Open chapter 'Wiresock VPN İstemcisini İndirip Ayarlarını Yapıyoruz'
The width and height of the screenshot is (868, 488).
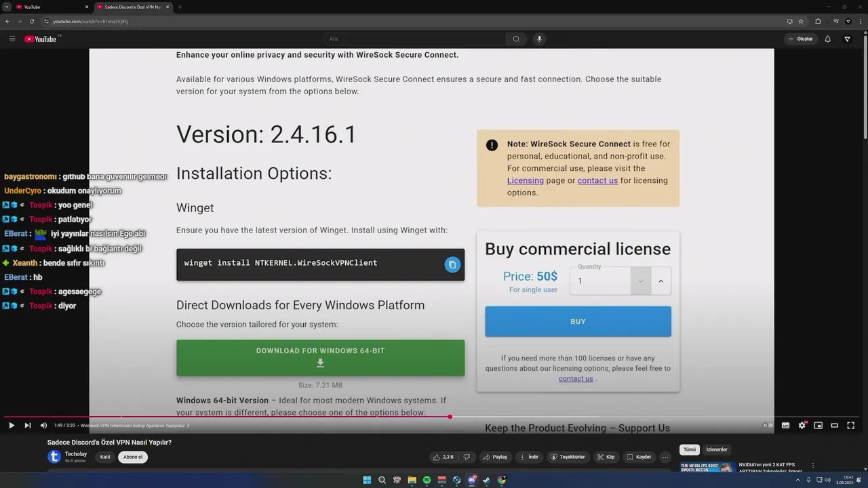[x=135, y=426]
